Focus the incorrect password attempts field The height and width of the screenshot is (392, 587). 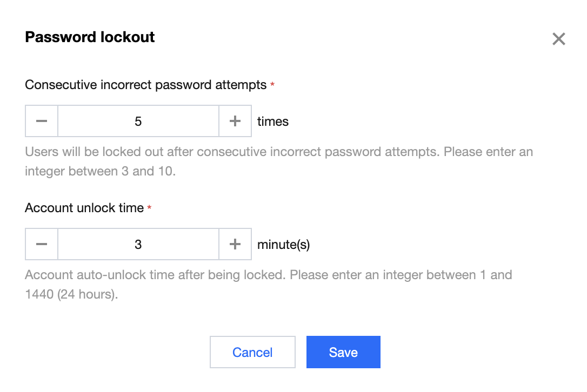click(138, 121)
